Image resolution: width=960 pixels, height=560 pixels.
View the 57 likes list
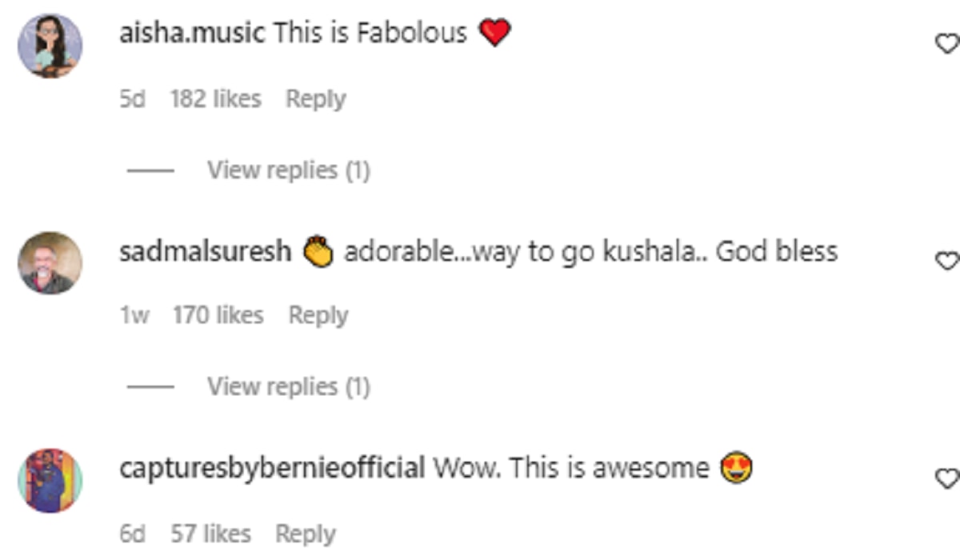[x=210, y=534]
